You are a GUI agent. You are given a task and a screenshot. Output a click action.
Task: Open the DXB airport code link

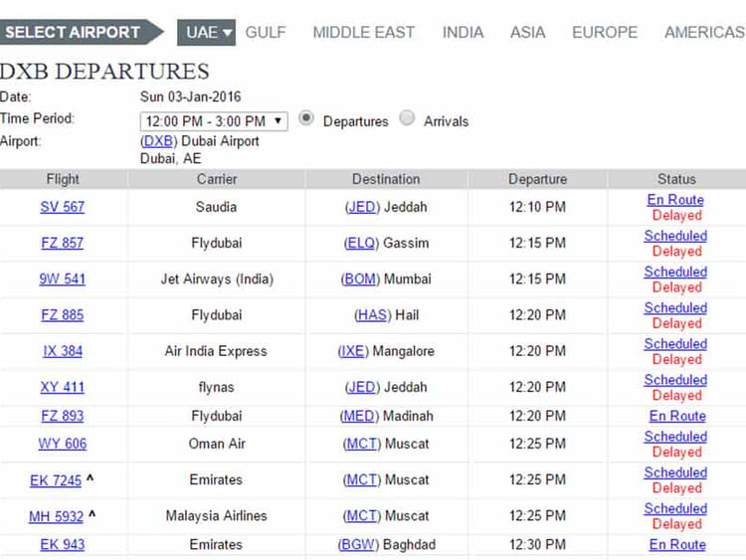[x=158, y=141]
